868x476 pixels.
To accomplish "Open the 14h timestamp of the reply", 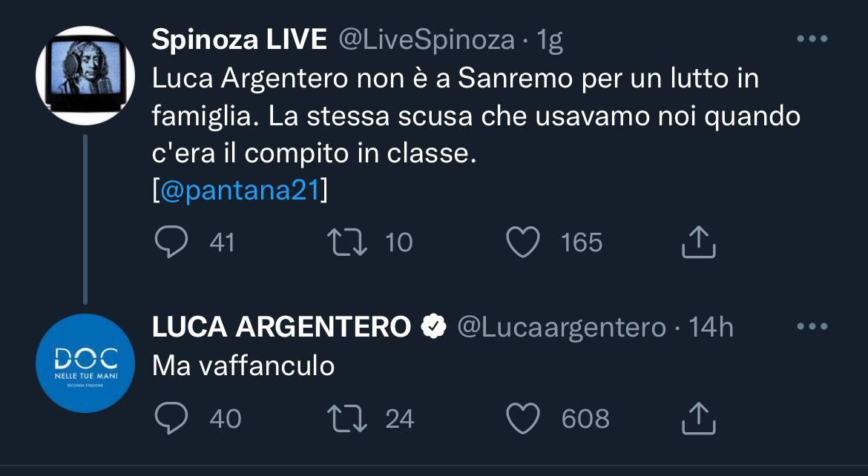I will 711,327.
